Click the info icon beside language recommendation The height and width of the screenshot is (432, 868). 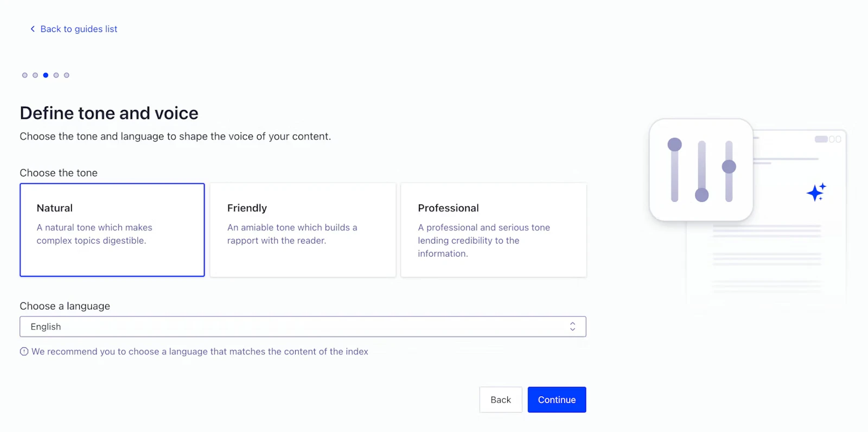(24, 352)
